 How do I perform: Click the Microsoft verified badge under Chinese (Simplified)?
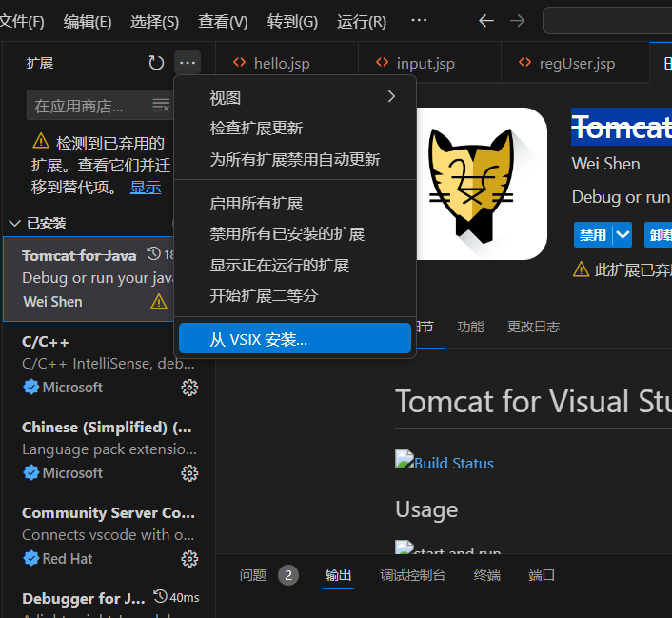click(x=30, y=473)
